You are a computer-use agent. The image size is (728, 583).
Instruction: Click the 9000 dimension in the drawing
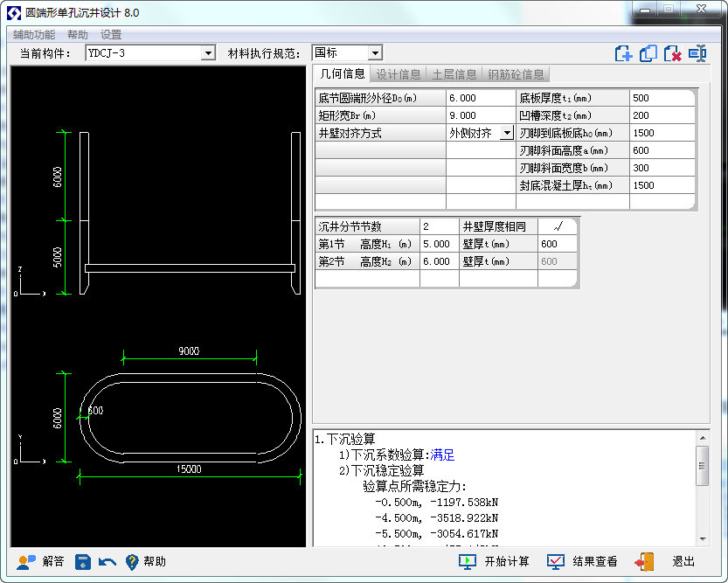tap(189, 350)
